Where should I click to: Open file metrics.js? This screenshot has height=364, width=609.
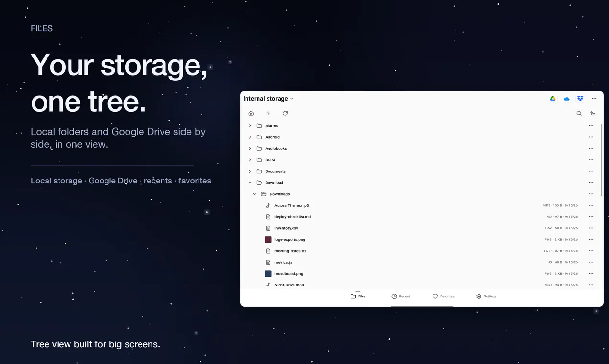coord(283,262)
